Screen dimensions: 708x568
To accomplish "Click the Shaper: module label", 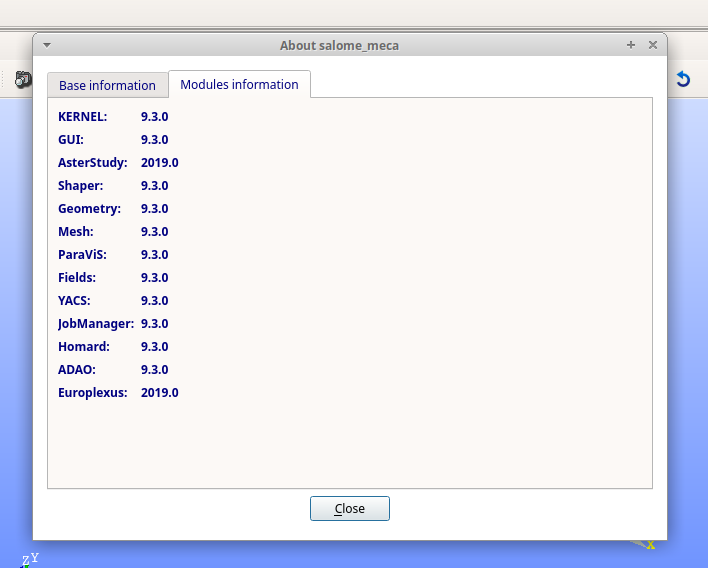I will (80, 186).
